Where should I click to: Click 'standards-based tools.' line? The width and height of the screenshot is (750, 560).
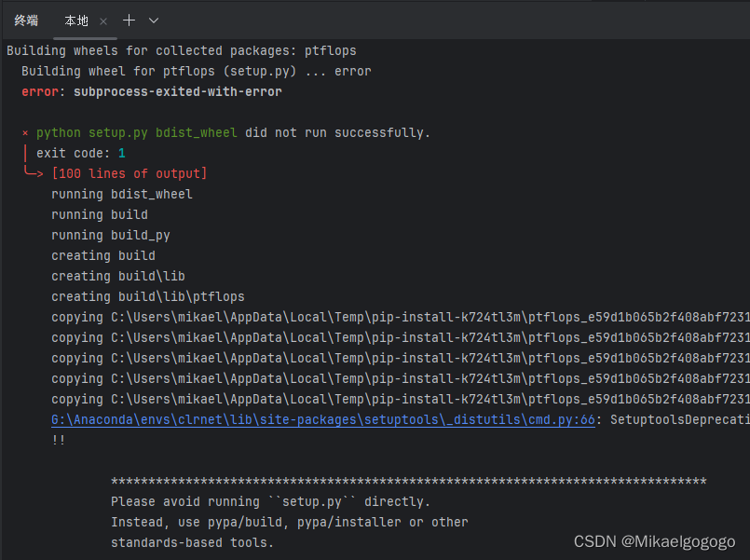192,543
